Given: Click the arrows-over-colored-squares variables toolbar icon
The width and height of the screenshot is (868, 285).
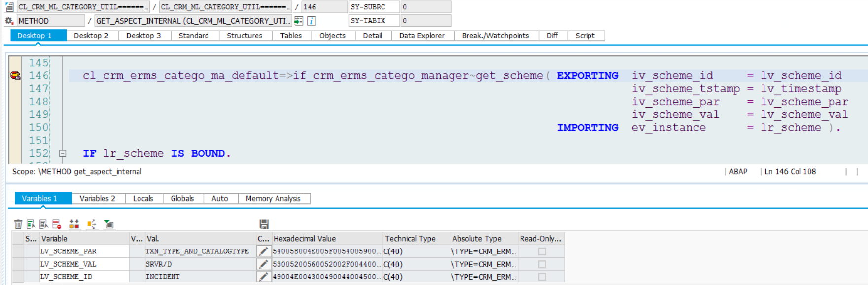Looking at the screenshot, I should (x=74, y=224).
